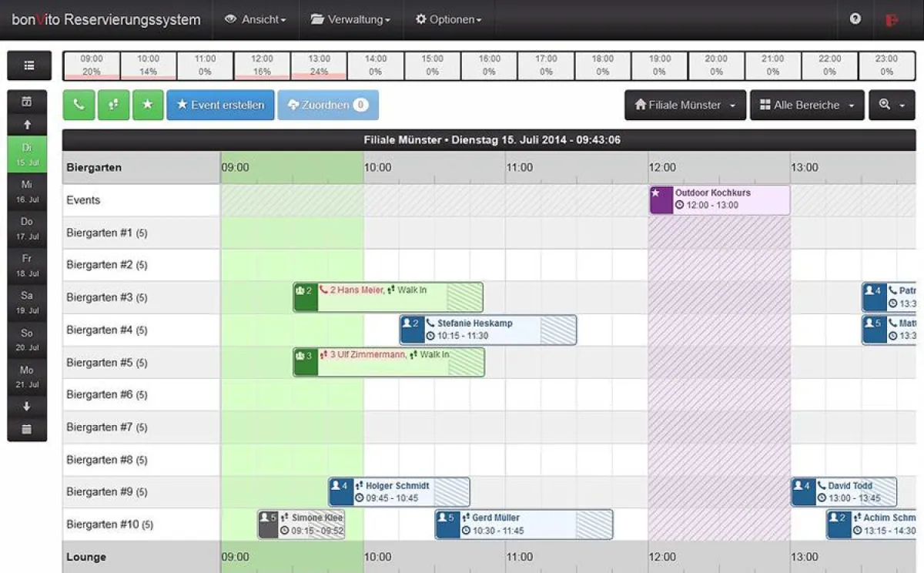Screen dimensions: 924x573
Task: Click the green phone reservation button
Action: [x=79, y=106]
